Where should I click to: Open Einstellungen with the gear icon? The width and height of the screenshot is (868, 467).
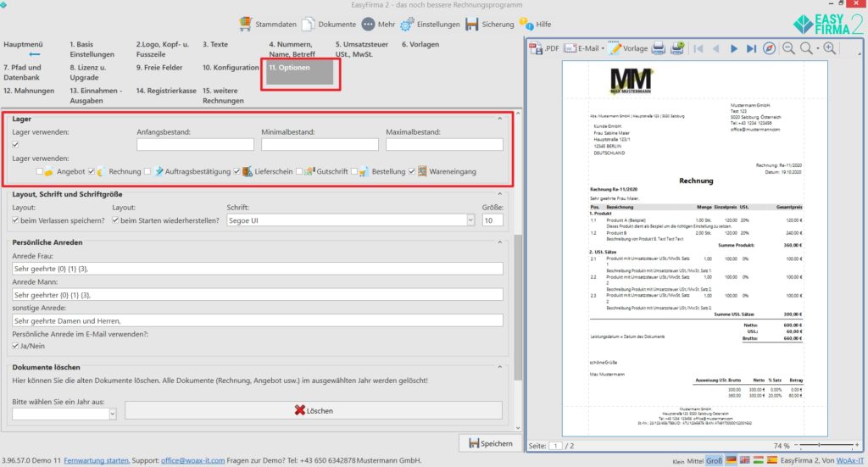coord(430,24)
